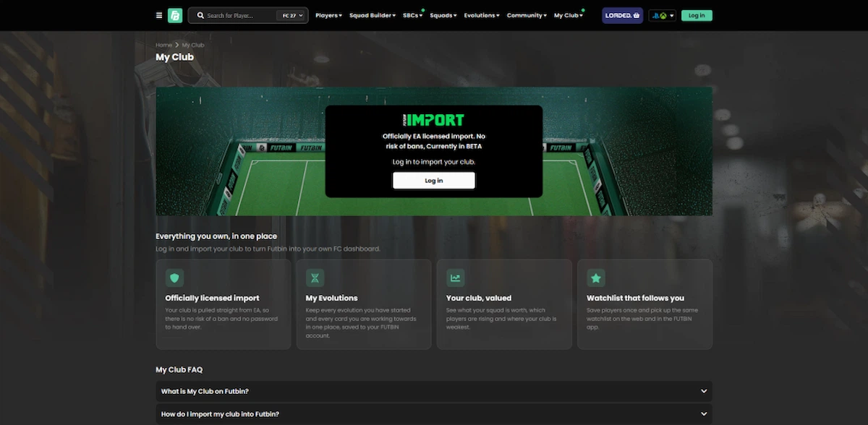868x425 pixels.
Task: Click the Your club, valued chart icon
Action: [456, 278]
